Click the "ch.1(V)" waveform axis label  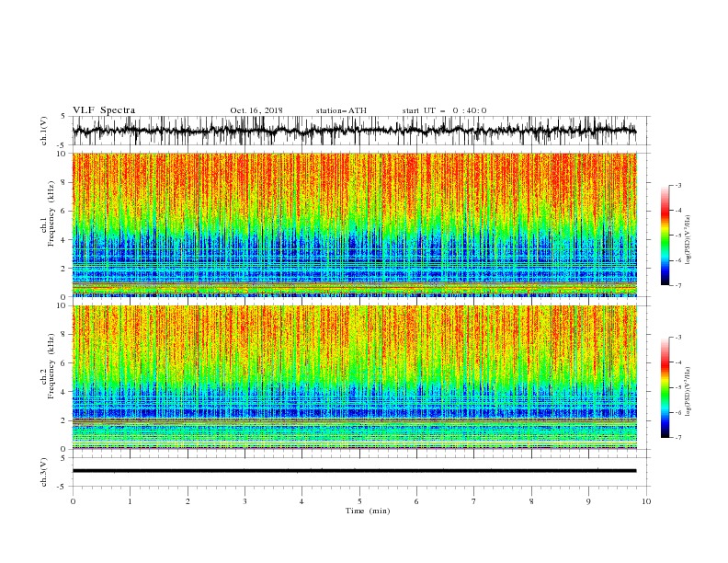pyautogui.click(x=44, y=131)
